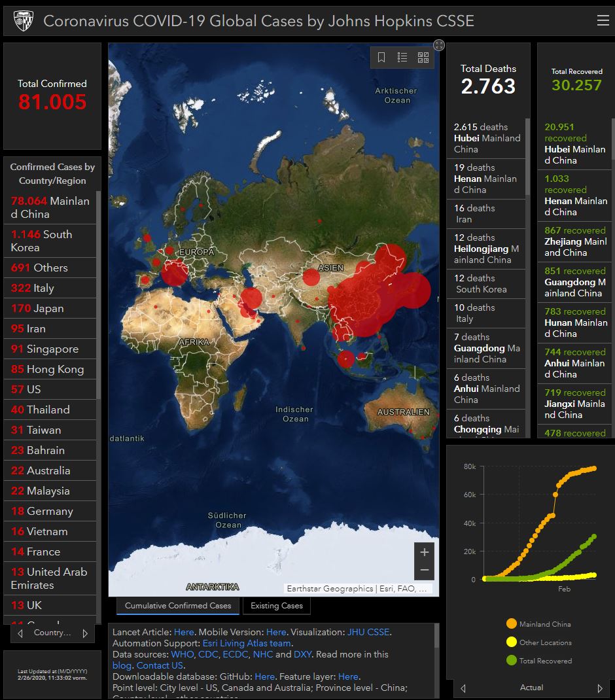Click the Contact US link
Image resolution: width=615 pixels, height=700 pixels.
coord(160,665)
